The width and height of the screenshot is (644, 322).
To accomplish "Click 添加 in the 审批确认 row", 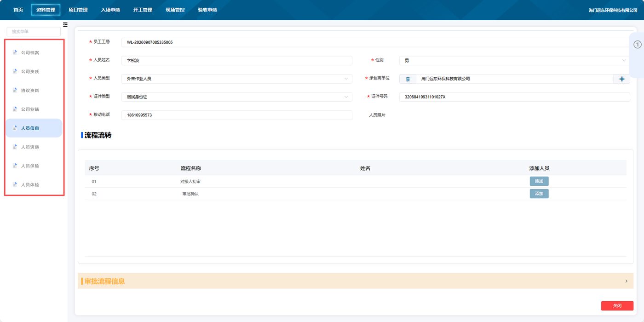I will click(x=539, y=194).
